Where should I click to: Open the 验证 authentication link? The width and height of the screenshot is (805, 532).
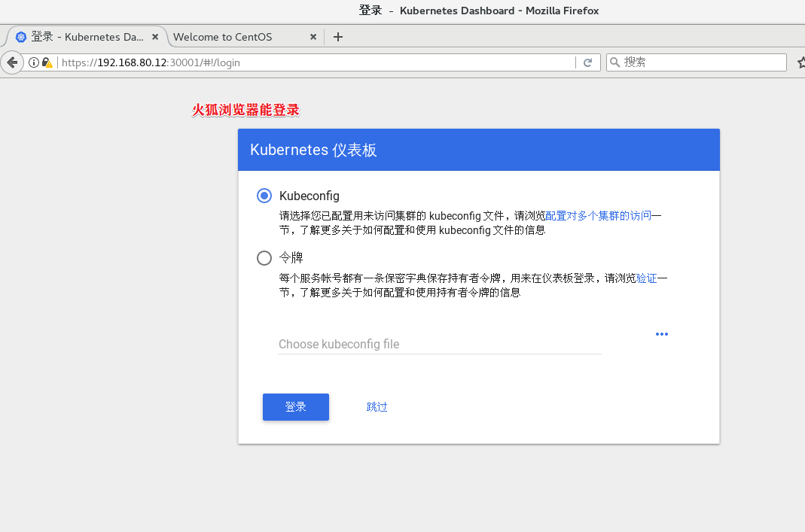[646, 278]
